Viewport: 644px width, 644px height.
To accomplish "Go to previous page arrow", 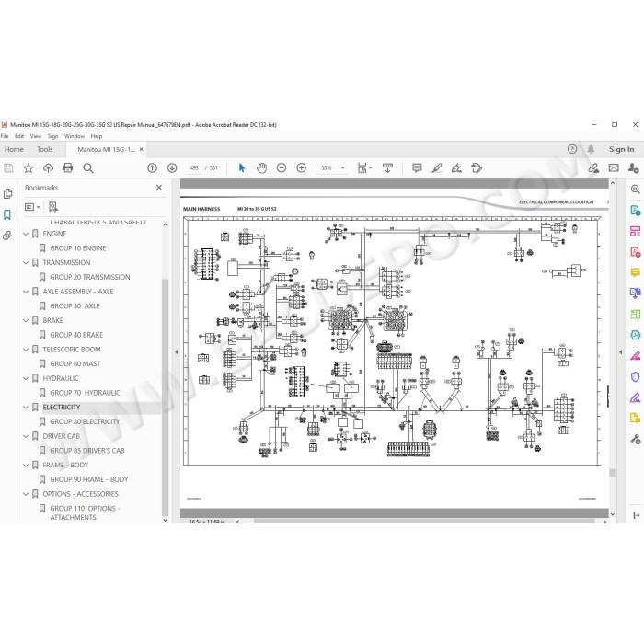I will click(153, 168).
